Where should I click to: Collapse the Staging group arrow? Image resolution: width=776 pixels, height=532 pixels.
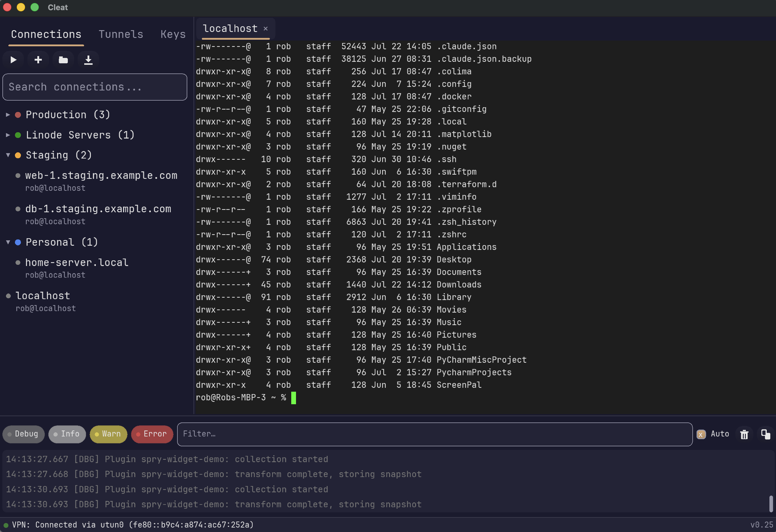click(8, 155)
